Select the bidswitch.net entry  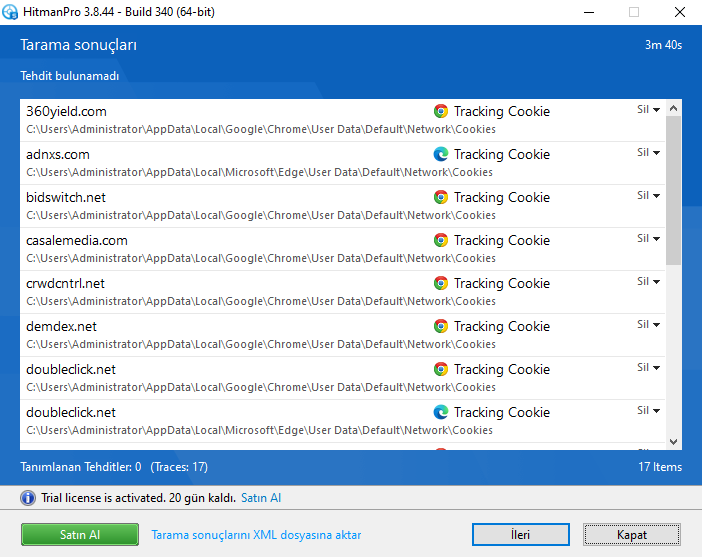342,206
